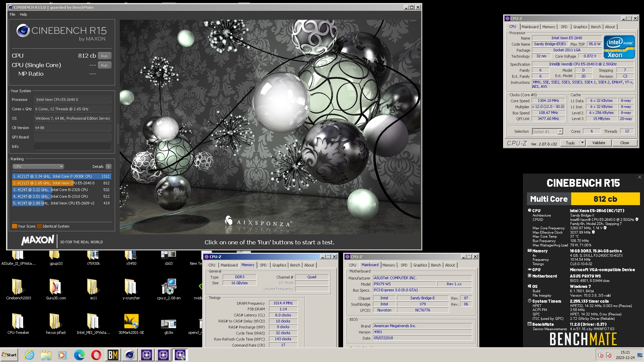
Task: Open the Cinebench Help menu
Action: (x=23, y=14)
